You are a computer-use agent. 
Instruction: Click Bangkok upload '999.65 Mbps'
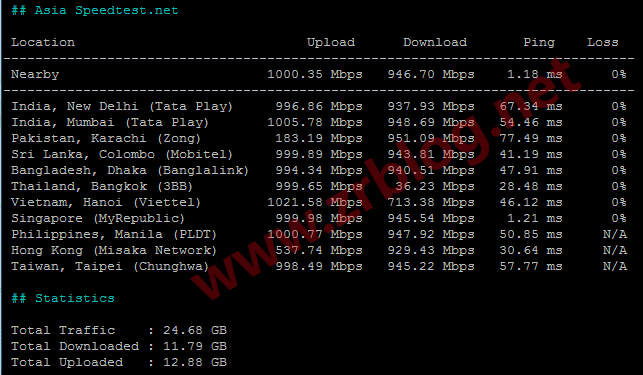[319, 186]
